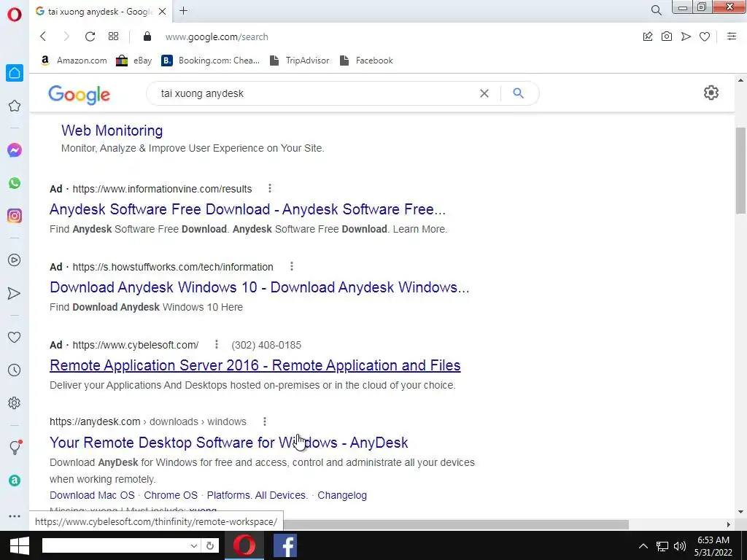Open 'Anydesk Software Free Download' ad link
This screenshot has width=747, height=560.
point(248,209)
